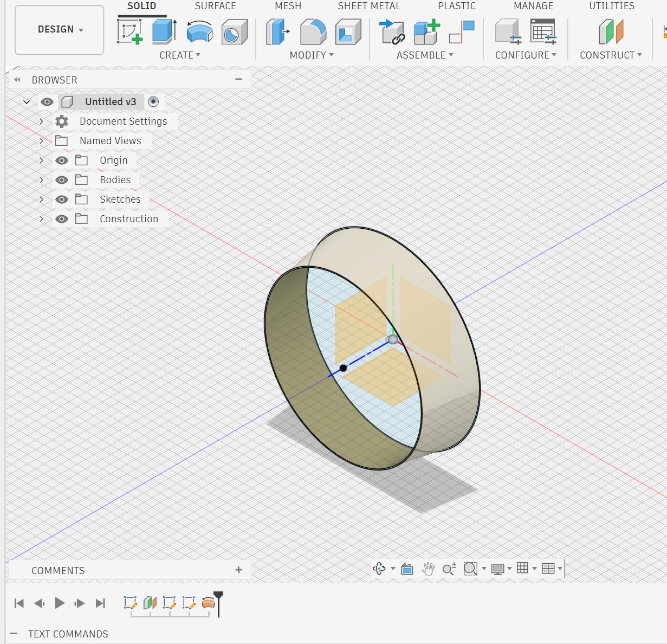This screenshot has width=667, height=644.
Task: Click the activate radio button beside Untitled v3
Action: coord(153,102)
